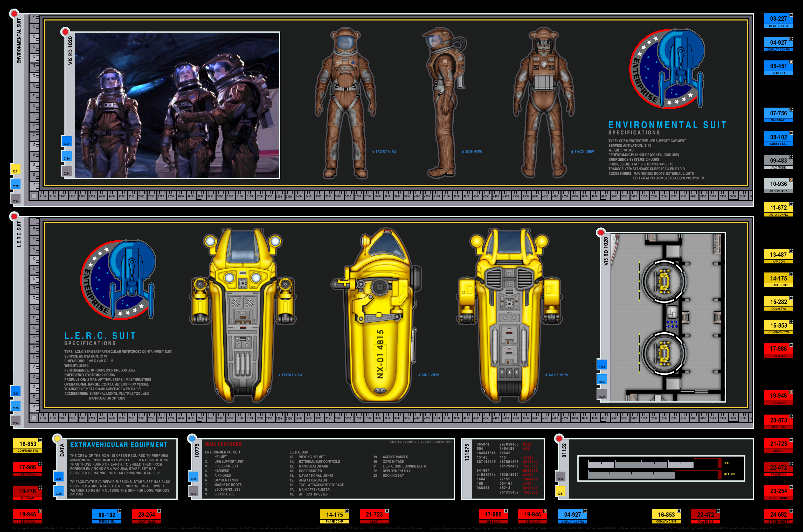Click the SIDE VIEW arrow beside the L.E.R.C. suit
803x532 pixels.
tap(419, 375)
